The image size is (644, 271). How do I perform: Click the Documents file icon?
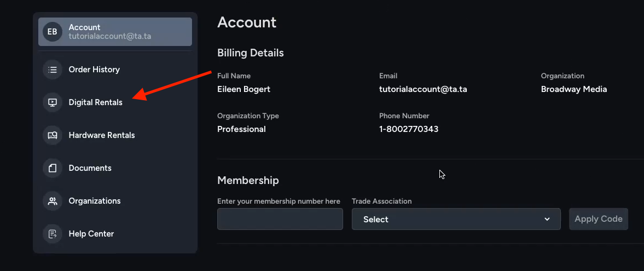pos(52,168)
